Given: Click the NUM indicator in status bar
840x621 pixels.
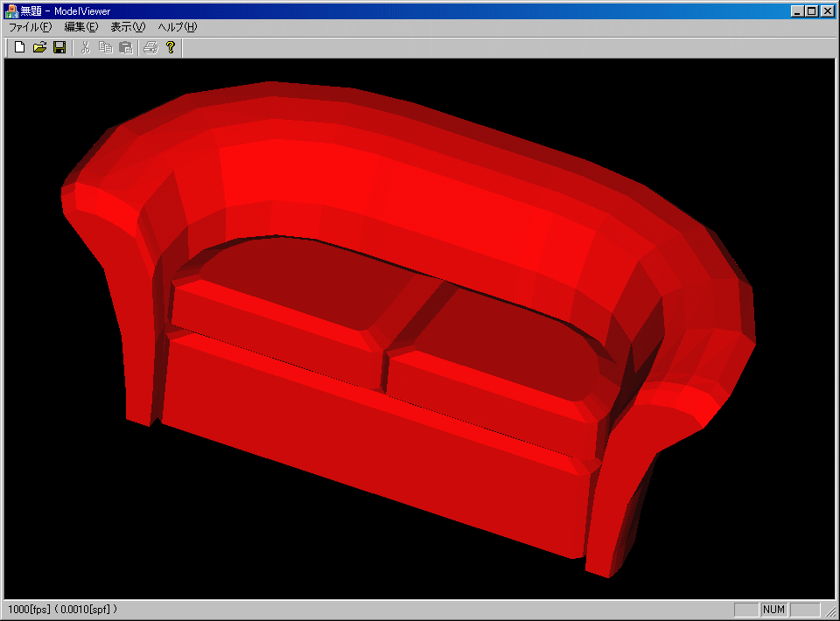Looking at the screenshot, I should [773, 610].
